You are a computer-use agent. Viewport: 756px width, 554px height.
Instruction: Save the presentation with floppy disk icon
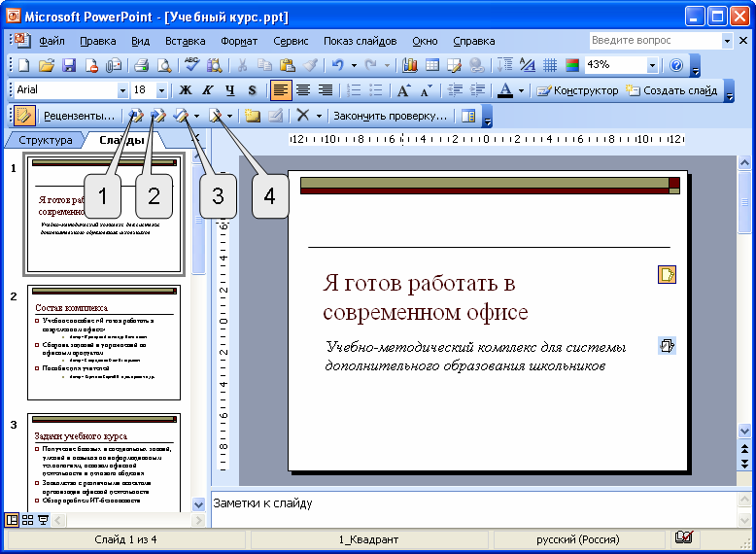pyautogui.click(x=69, y=65)
